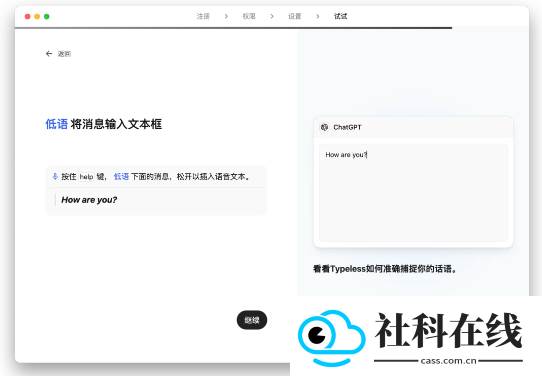
Task: Click the onboarding progress bar at top
Action: 233,28
